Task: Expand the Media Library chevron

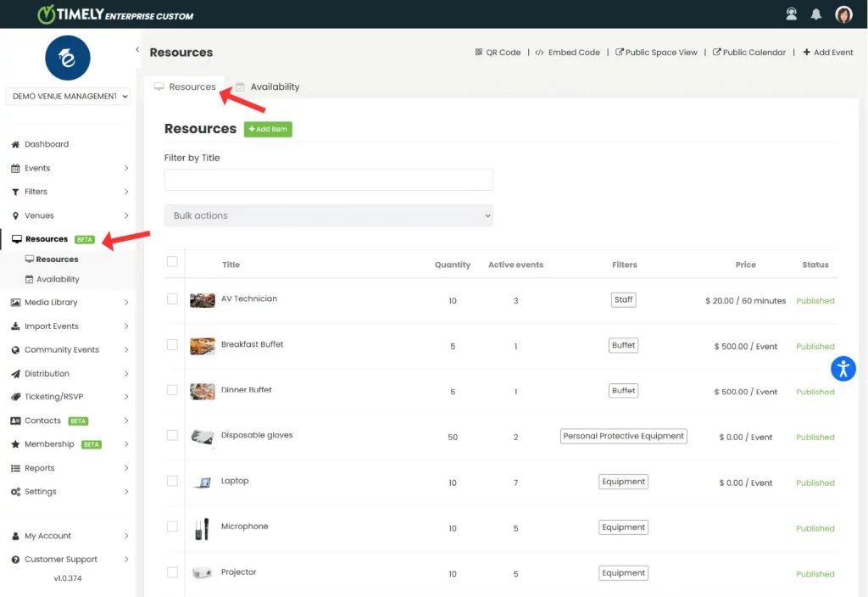Action: point(126,303)
